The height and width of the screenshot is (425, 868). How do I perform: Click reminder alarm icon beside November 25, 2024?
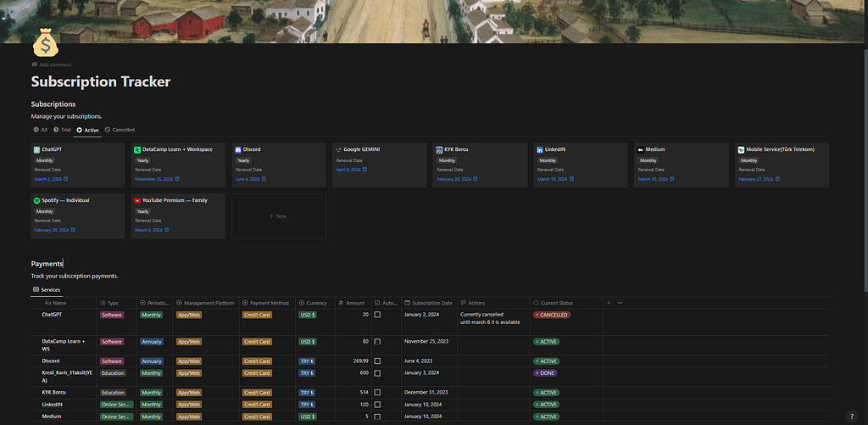(177, 179)
